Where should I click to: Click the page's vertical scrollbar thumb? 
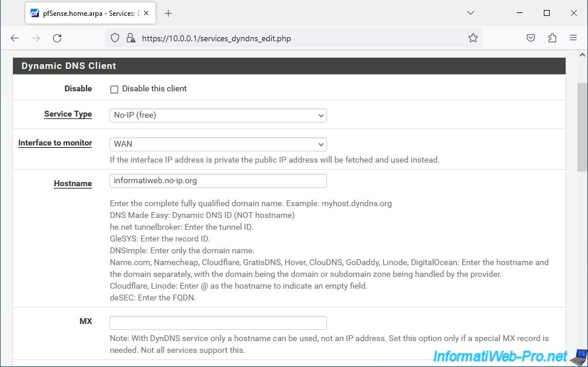pyautogui.click(x=582, y=127)
